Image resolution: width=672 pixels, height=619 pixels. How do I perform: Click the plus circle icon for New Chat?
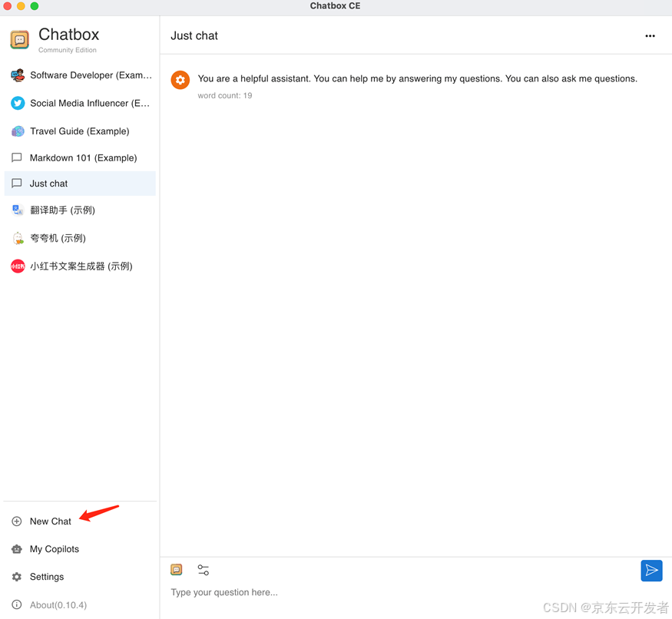coord(17,521)
